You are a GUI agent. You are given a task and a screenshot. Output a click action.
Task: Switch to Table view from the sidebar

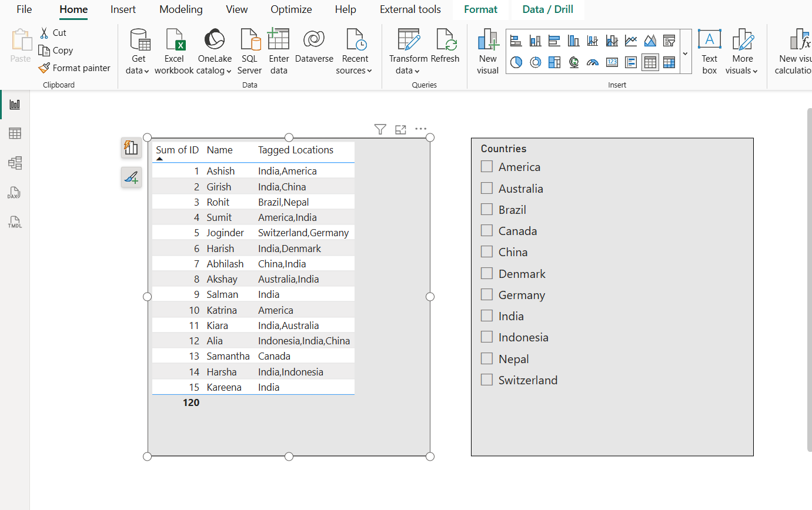14,133
